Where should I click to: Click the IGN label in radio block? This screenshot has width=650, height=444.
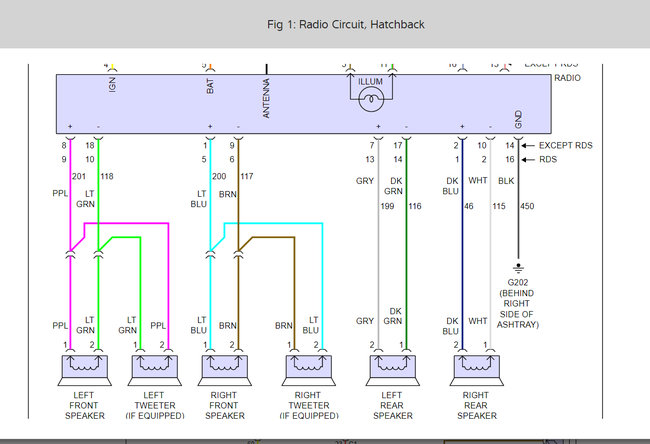112,85
